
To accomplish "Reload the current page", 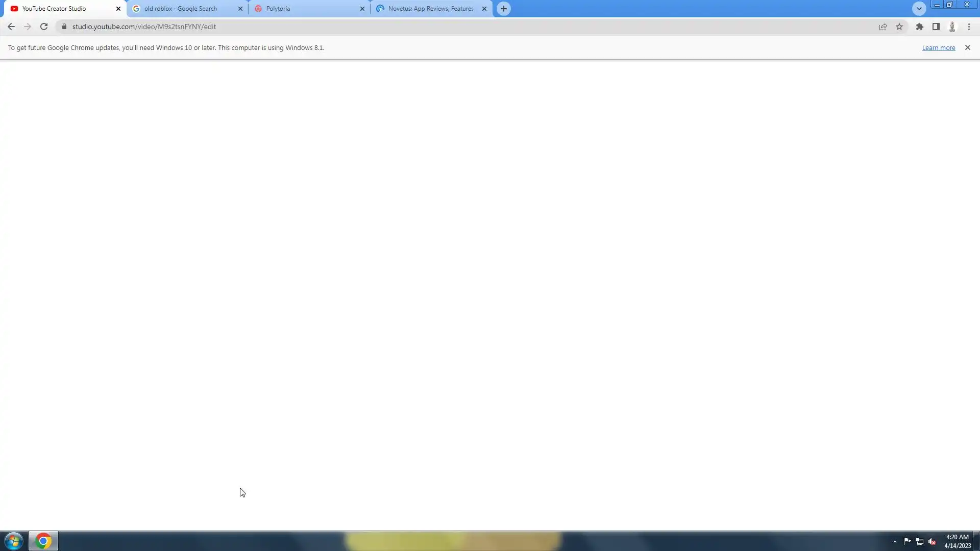I will pyautogui.click(x=44, y=27).
